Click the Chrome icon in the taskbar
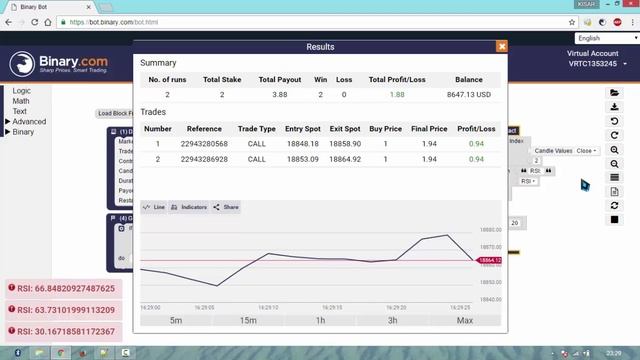The width and height of the screenshot is (640, 360). pyautogui.click(x=60, y=353)
